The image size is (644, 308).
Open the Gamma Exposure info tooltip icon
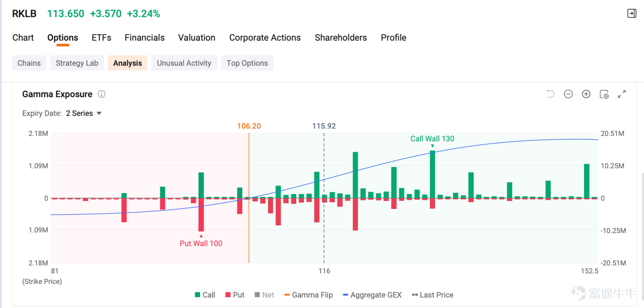pyautogui.click(x=102, y=94)
